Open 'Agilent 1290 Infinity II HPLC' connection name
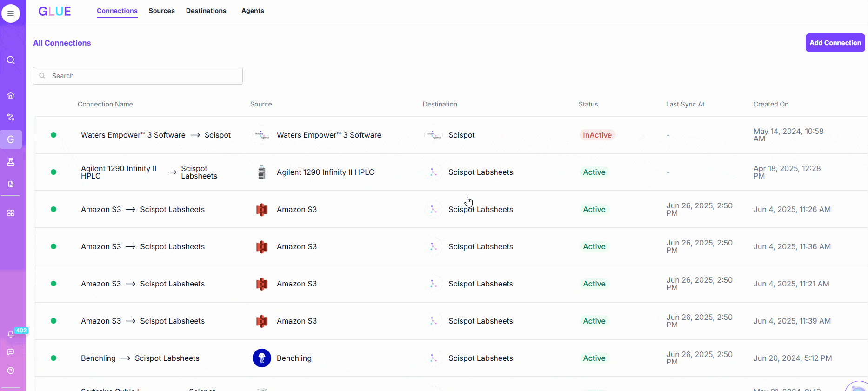 [x=119, y=172]
